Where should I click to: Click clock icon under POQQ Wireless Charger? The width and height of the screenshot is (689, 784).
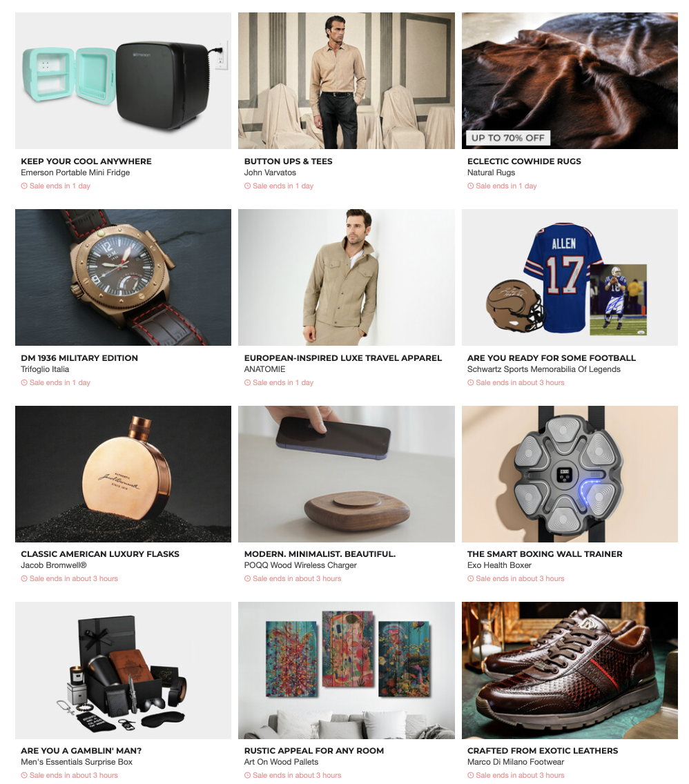coord(247,578)
